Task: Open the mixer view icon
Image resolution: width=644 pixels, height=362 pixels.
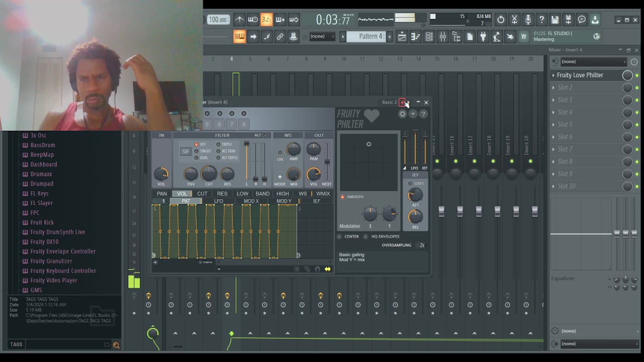Action: click(x=443, y=36)
